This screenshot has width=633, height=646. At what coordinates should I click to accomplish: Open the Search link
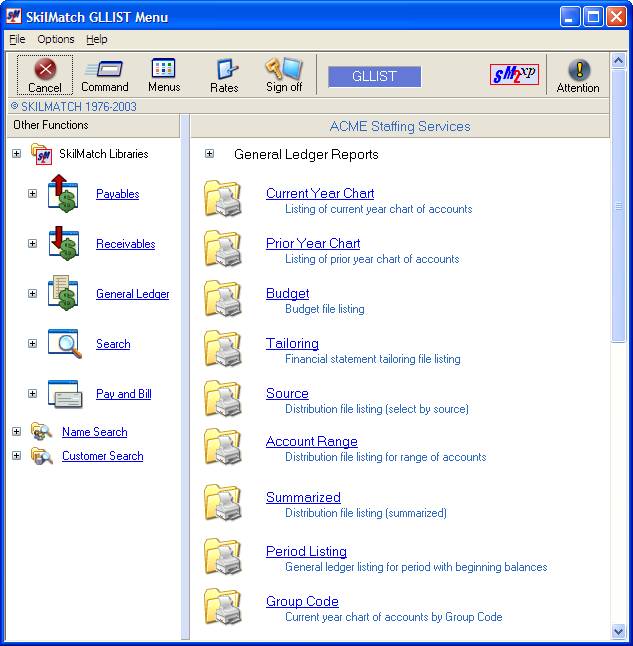113,344
